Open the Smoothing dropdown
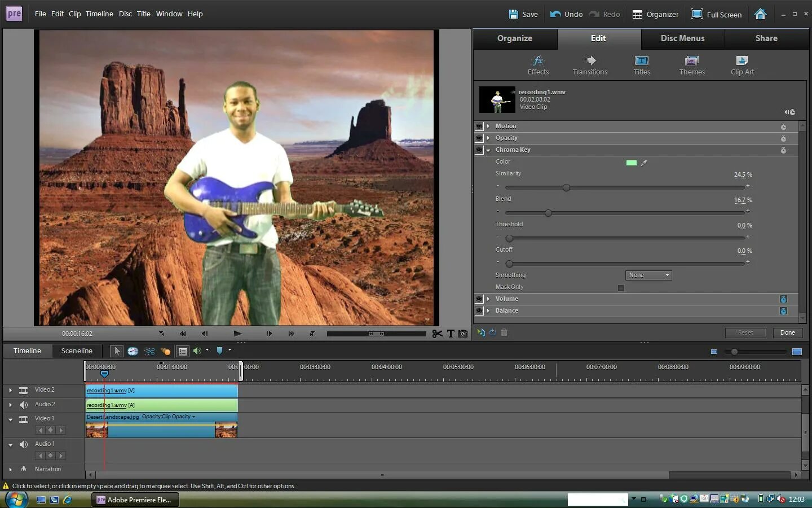 click(648, 275)
